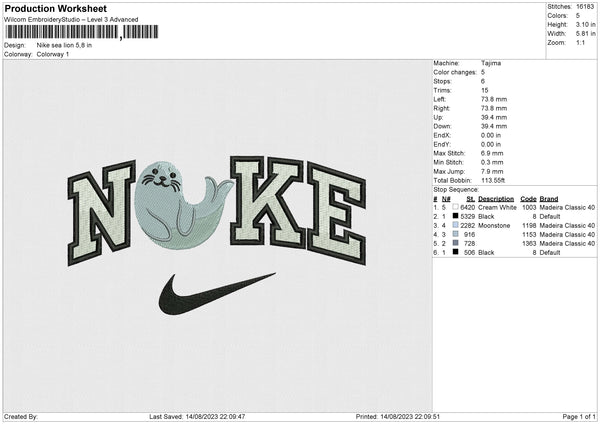
Task: Click the stitch count 5329
Action: tap(468, 216)
